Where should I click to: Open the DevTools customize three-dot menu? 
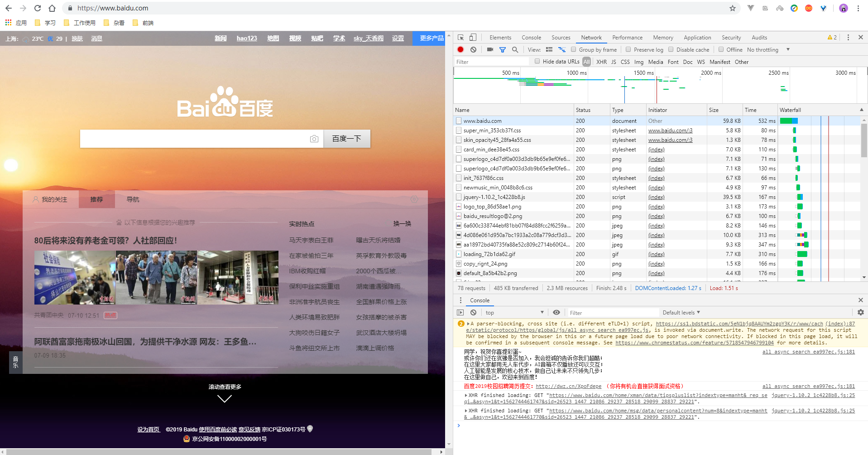tap(848, 38)
